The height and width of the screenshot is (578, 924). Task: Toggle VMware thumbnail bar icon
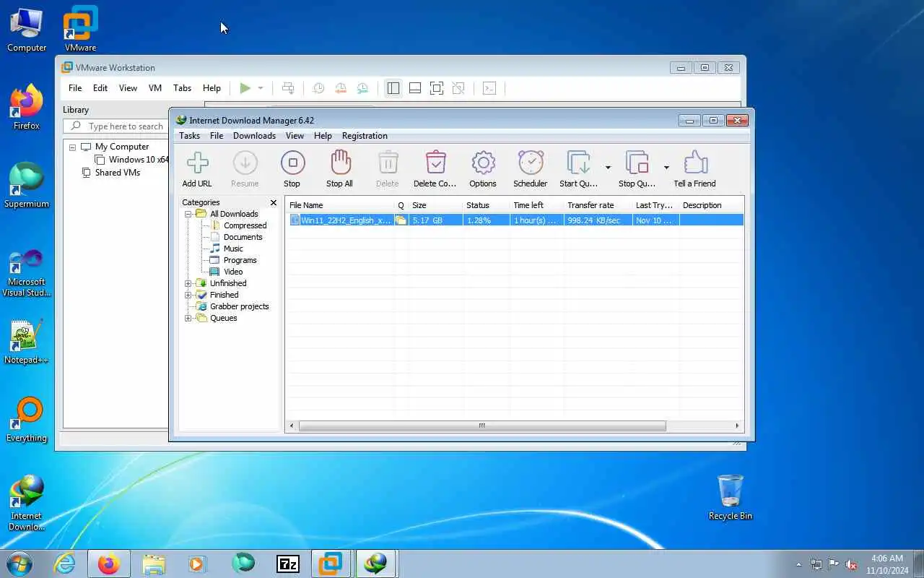(x=415, y=88)
